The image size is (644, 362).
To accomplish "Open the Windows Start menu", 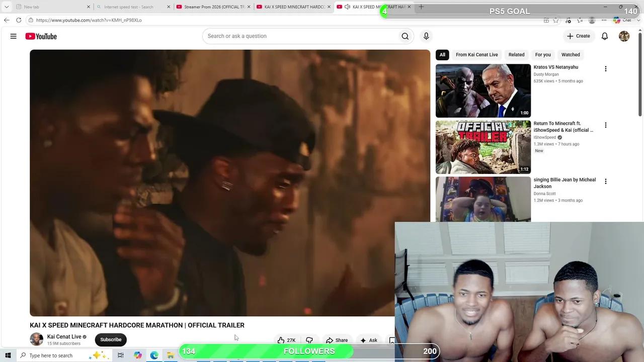I will 8,355.
